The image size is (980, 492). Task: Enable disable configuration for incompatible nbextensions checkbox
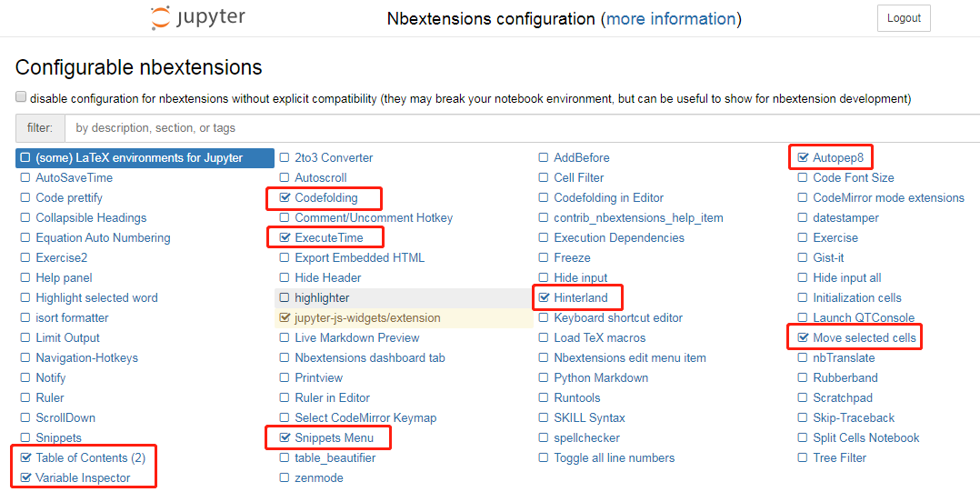click(x=21, y=97)
